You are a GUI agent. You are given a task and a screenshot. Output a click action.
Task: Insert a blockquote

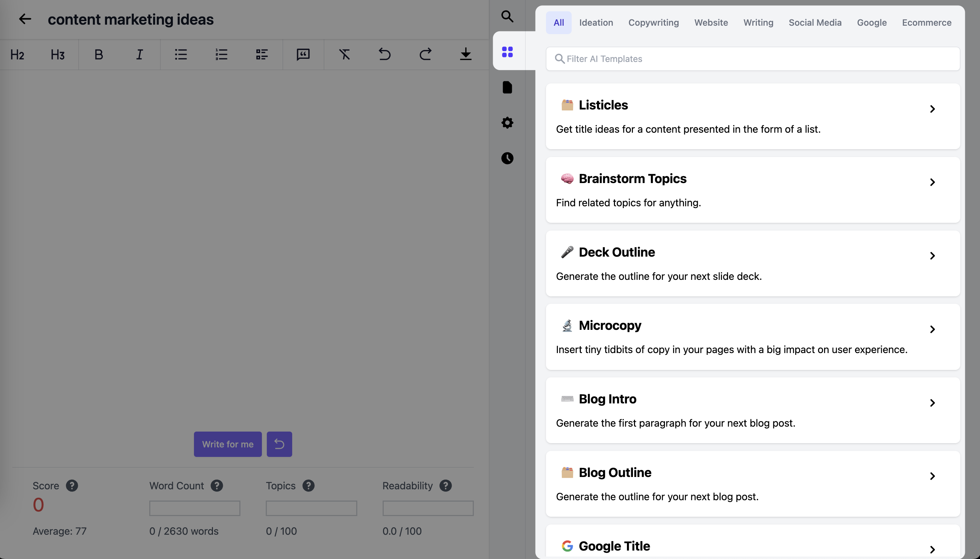click(x=303, y=55)
